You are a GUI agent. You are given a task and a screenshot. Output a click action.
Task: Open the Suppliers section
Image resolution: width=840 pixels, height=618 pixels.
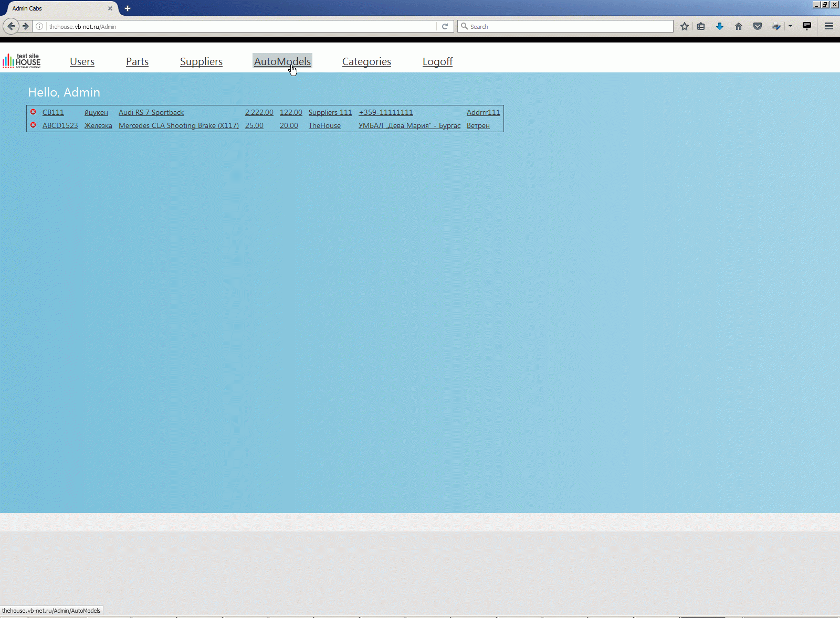[x=201, y=61]
